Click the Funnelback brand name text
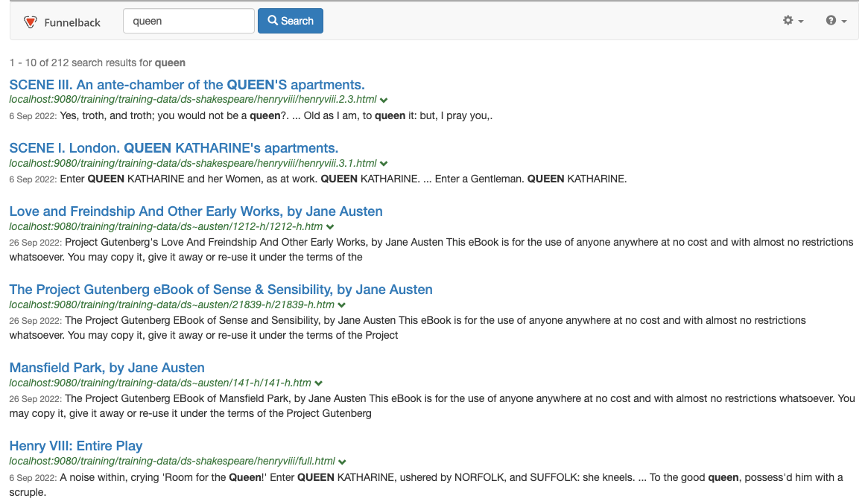Screen dimensions: 868x504 click(72, 22)
